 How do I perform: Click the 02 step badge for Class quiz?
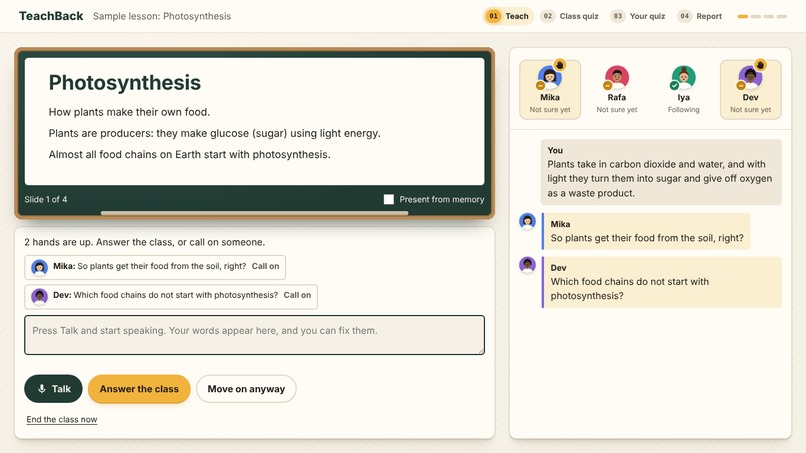click(548, 16)
